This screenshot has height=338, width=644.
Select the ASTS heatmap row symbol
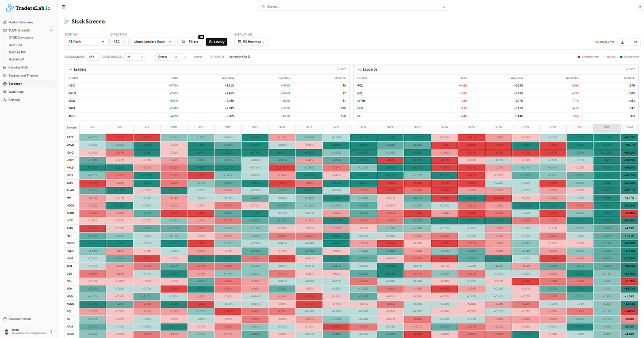coord(70,137)
